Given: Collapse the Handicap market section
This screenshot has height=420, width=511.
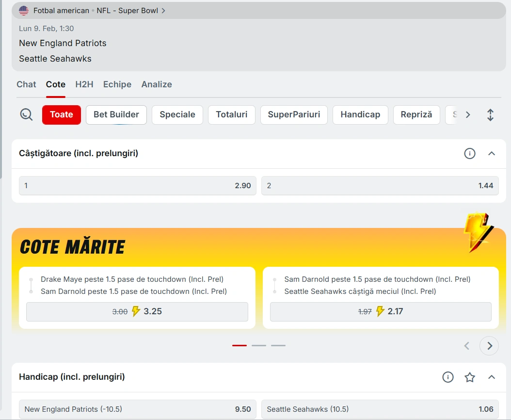Looking at the screenshot, I should coord(492,377).
